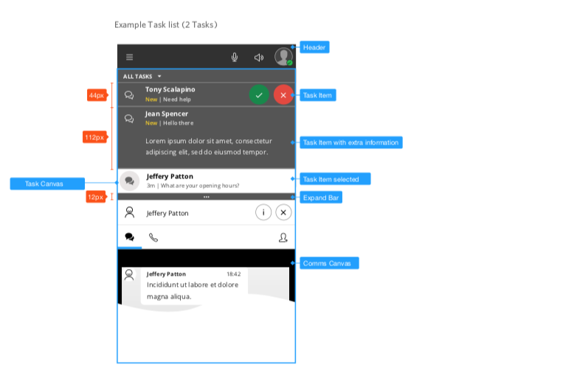Select the Jeffery Patton task item

click(x=207, y=181)
